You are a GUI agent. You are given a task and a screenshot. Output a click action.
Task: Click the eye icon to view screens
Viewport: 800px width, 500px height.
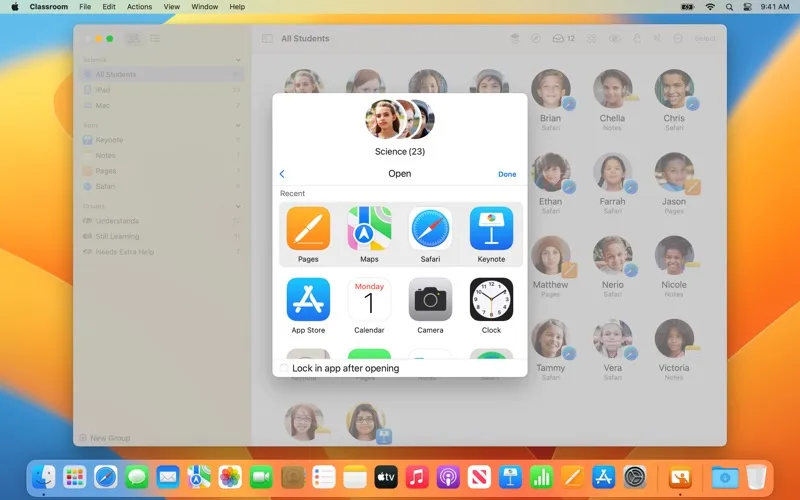(x=614, y=38)
